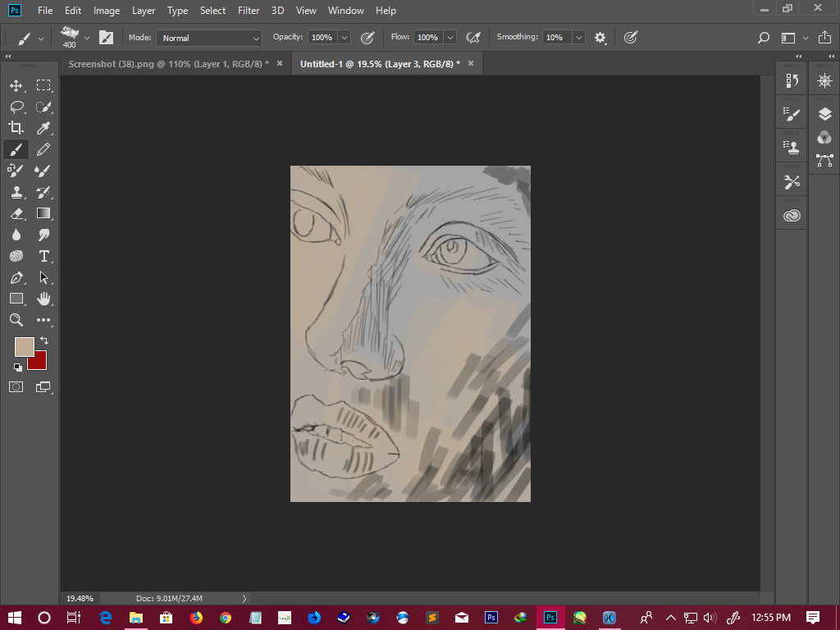
Task: Enable airbrush-style build-up
Action: [473, 38]
